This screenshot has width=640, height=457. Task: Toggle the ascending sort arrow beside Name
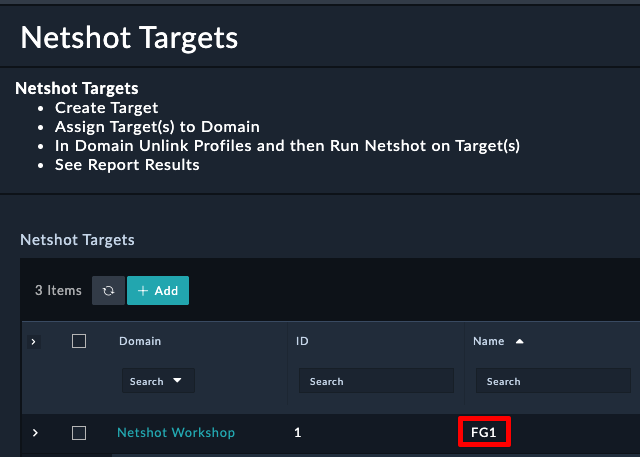[x=520, y=341]
